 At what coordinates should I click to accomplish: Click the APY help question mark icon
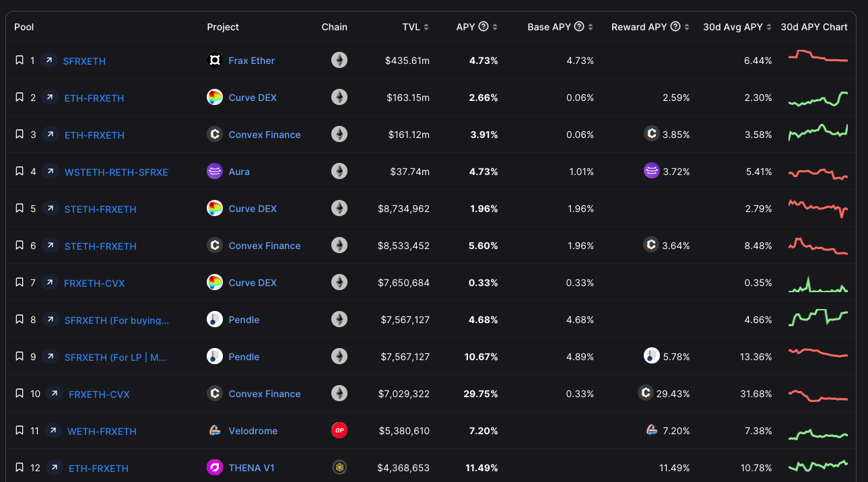click(483, 27)
